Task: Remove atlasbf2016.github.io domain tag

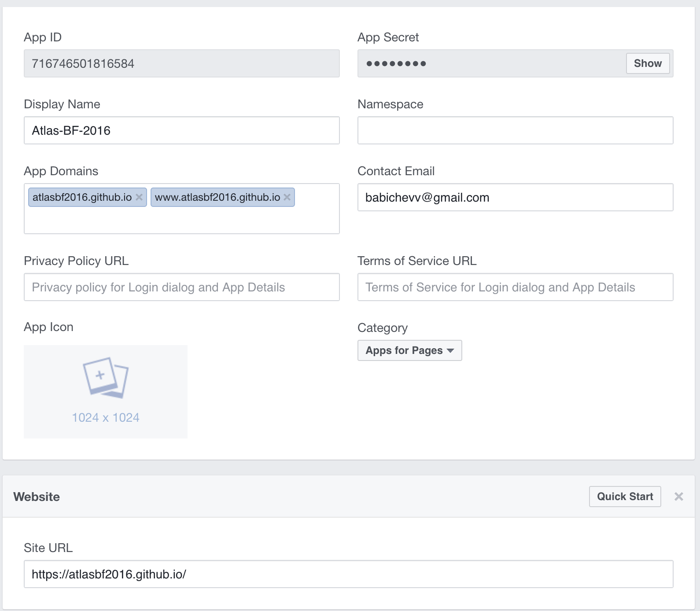Action: (x=139, y=197)
